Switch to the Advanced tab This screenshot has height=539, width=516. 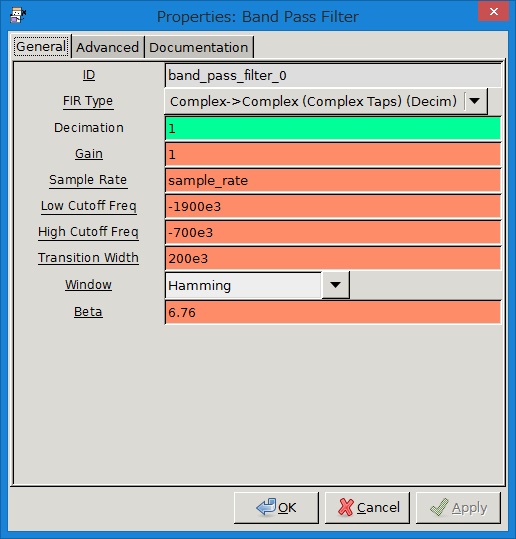(107, 47)
